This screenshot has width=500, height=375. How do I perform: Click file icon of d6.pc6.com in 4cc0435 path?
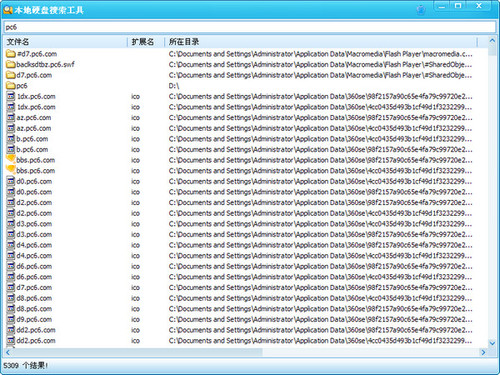click(11, 277)
